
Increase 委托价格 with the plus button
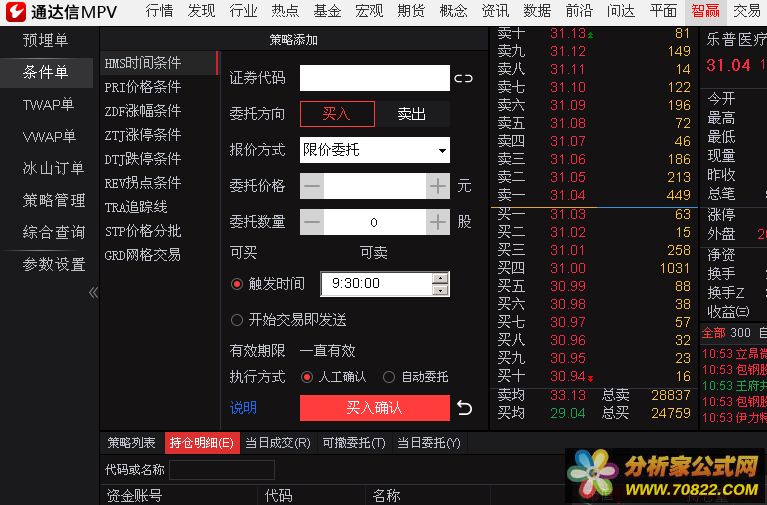(438, 186)
